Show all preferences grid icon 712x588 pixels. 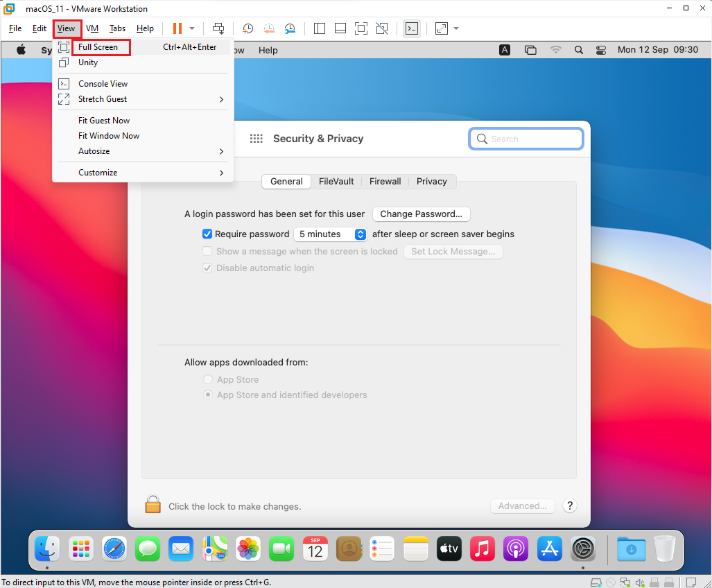click(256, 139)
